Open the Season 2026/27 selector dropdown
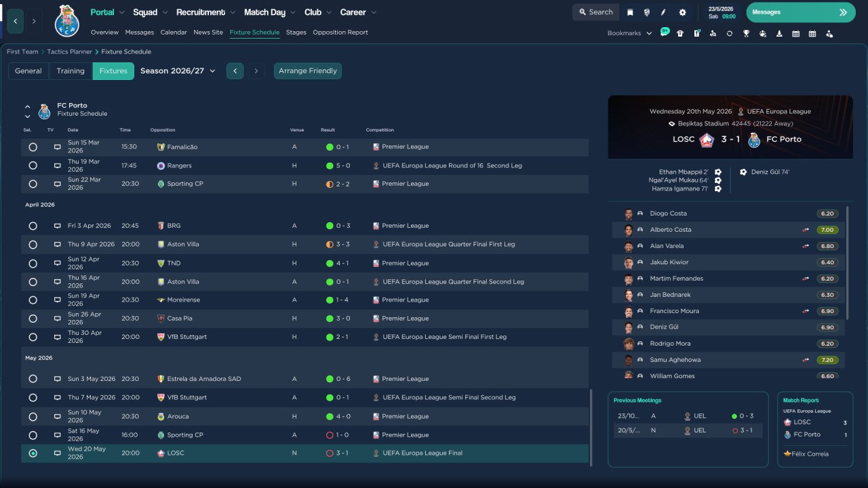The height and width of the screenshot is (488, 868). [178, 71]
